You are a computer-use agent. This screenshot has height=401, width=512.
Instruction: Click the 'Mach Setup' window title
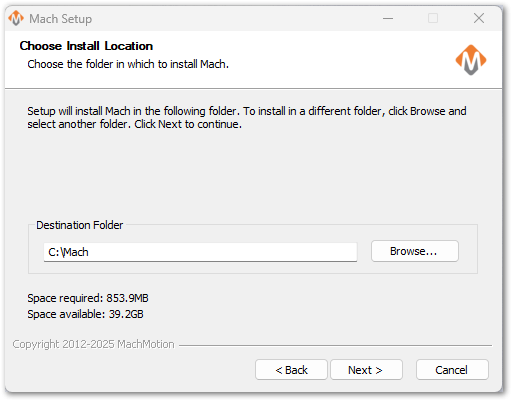(x=61, y=19)
